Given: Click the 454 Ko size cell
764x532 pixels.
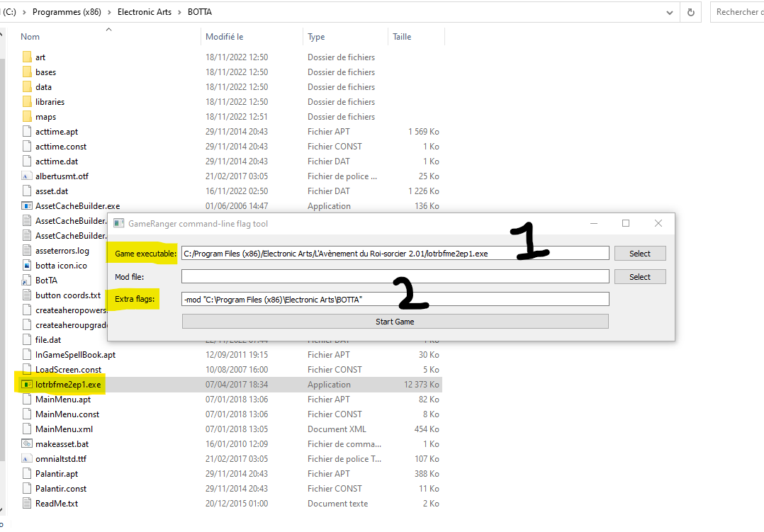Looking at the screenshot, I should point(427,429).
